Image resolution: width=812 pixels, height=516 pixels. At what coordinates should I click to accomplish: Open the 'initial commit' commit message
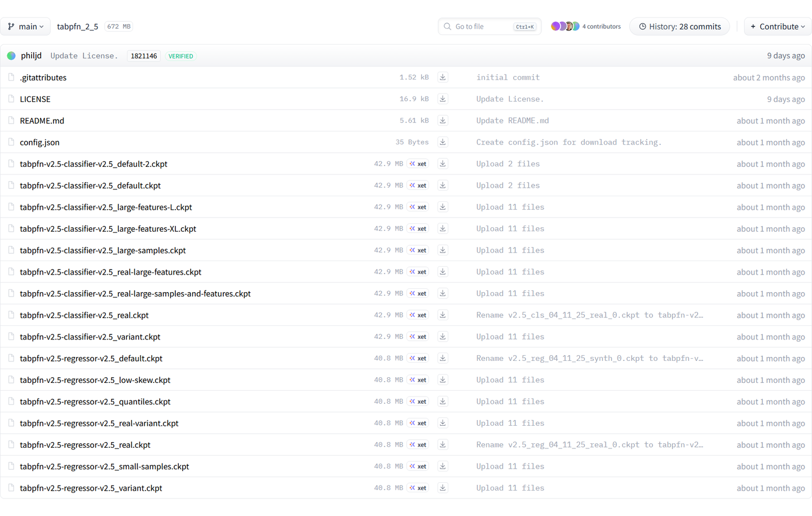pyautogui.click(x=508, y=77)
